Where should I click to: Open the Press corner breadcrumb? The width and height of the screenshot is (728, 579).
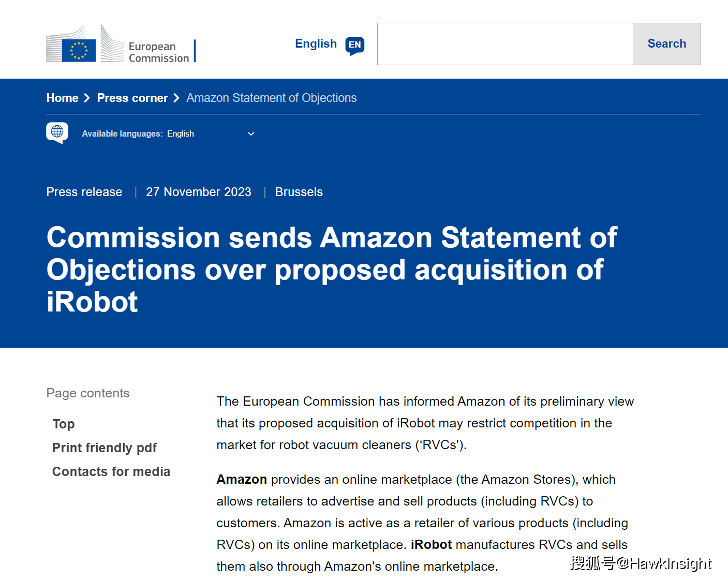[x=132, y=98]
